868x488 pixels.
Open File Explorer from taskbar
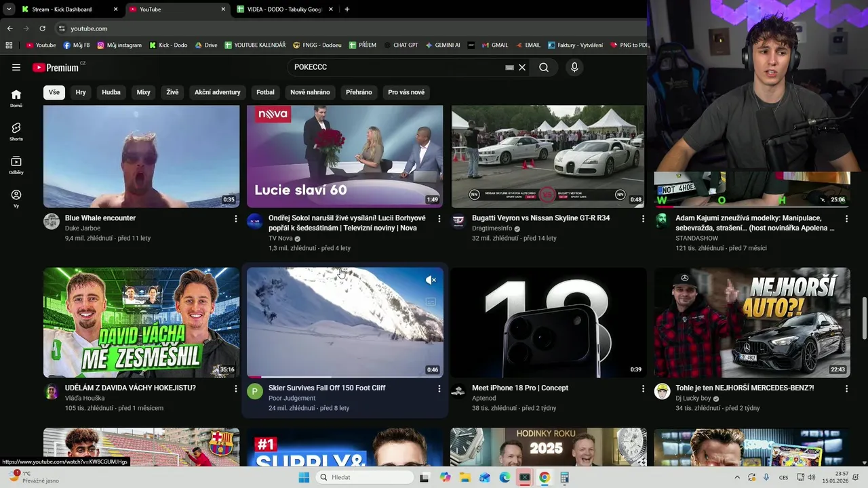point(465,477)
